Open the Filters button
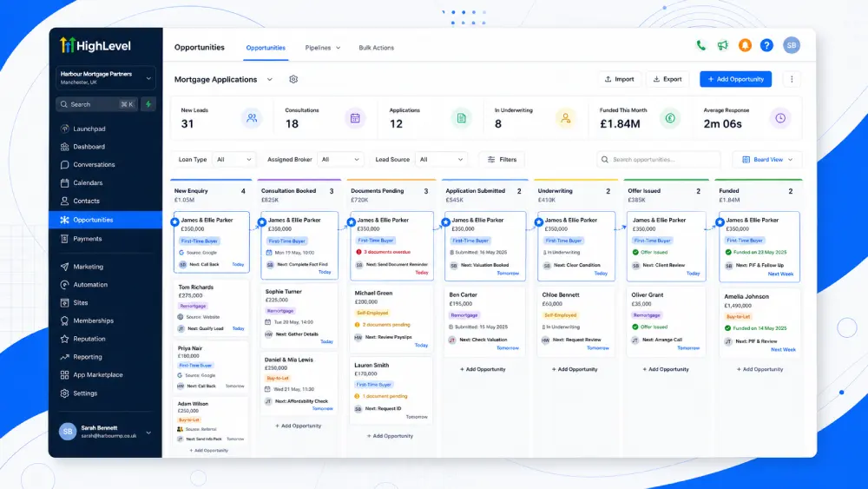868x489 pixels. [502, 160]
